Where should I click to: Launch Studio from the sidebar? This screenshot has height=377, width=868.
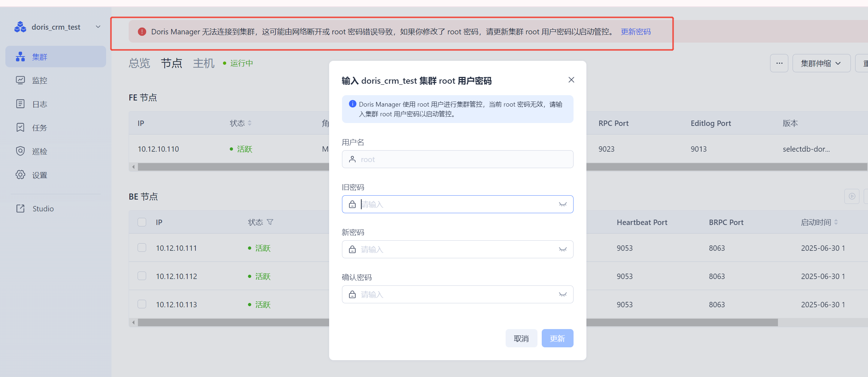(x=43, y=209)
